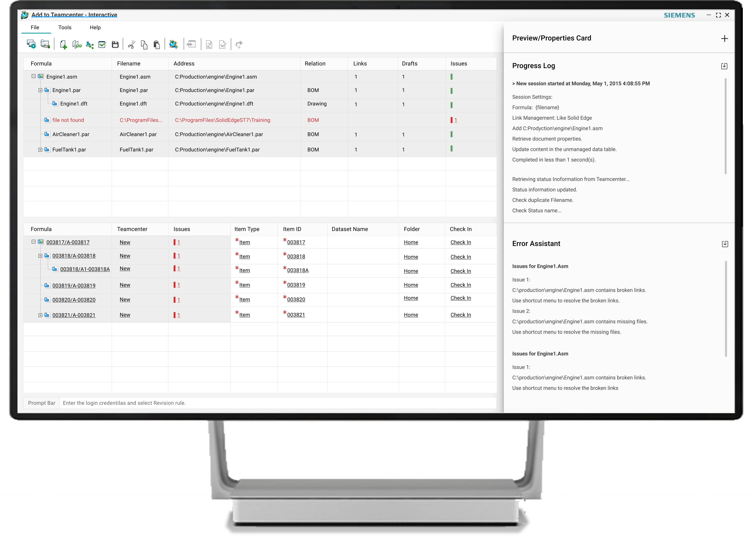Click the Progress Log collapse icon
Viewport: 756px width, 541px height.
point(724,66)
